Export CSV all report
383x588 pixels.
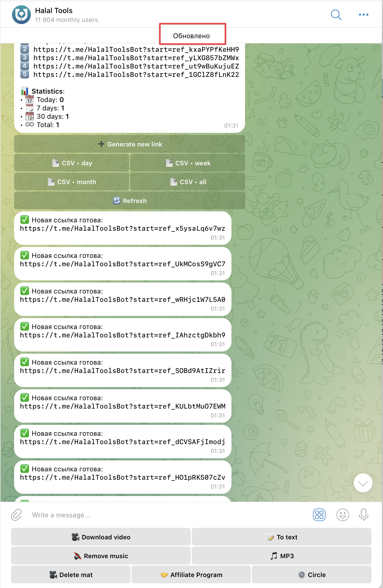[x=188, y=182]
